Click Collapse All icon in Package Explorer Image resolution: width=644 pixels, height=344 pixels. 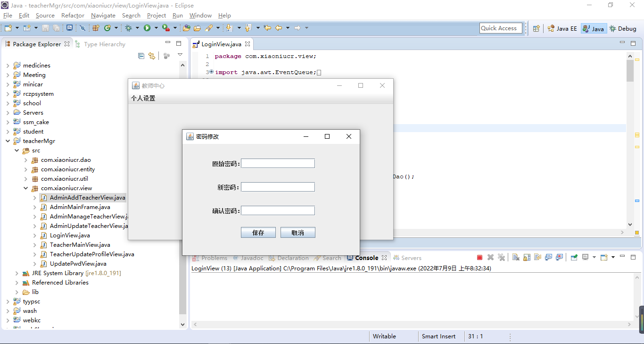[141, 56]
